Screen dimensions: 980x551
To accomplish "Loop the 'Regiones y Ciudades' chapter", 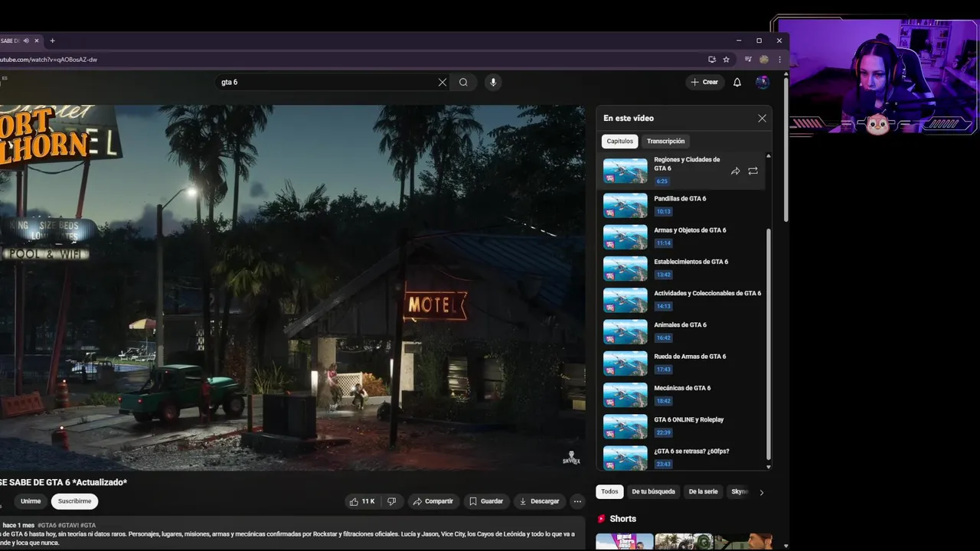I will pos(753,171).
